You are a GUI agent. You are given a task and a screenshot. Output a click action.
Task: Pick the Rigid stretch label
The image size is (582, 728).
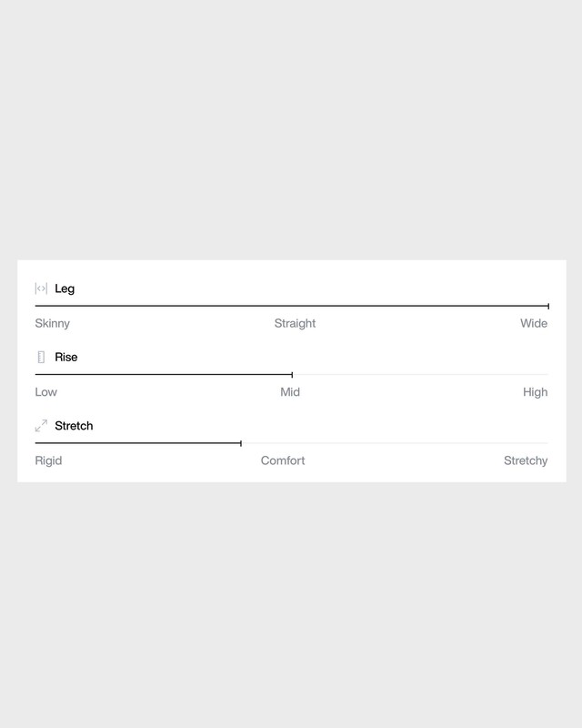point(48,460)
